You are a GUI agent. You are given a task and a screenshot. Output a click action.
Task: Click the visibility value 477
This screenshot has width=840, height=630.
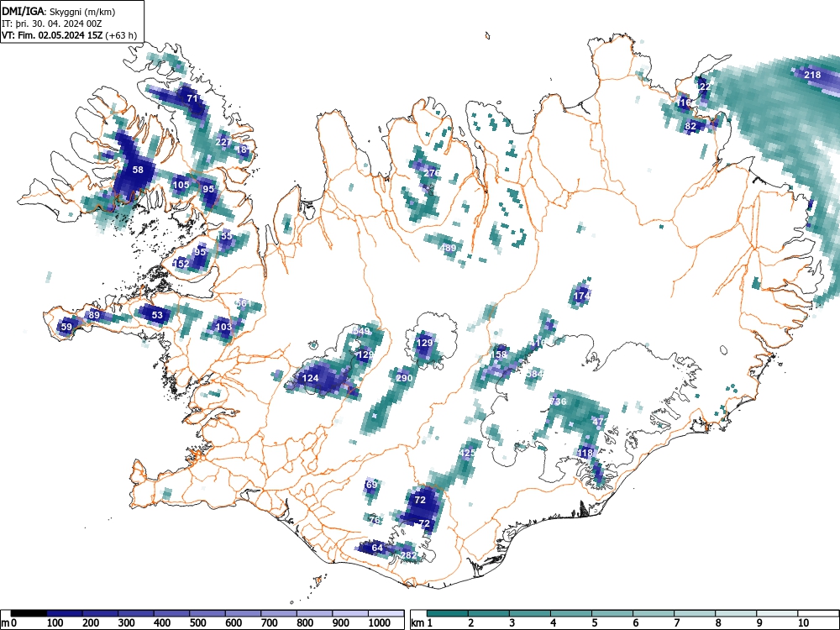tap(600, 421)
